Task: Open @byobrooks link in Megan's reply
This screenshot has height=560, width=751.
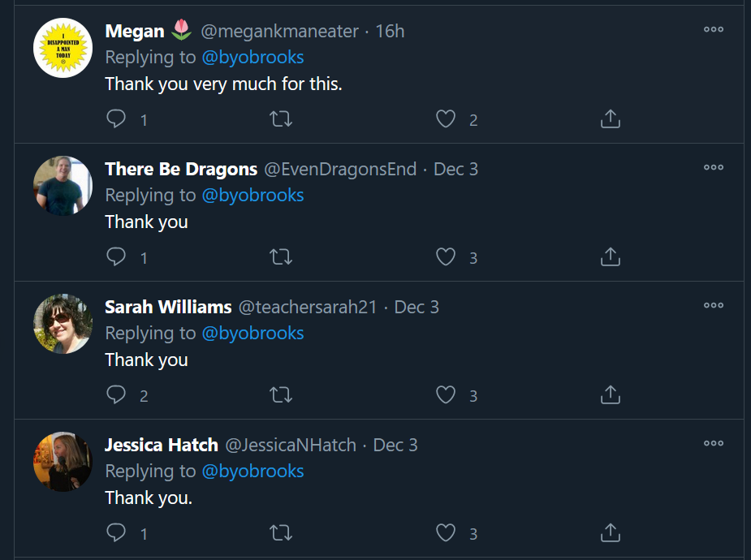Action: pyautogui.click(x=252, y=58)
